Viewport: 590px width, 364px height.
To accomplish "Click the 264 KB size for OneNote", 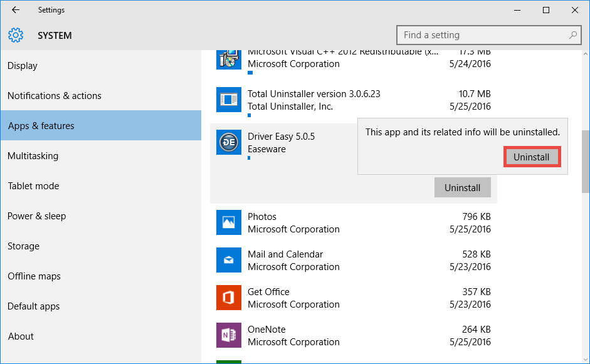I will point(477,330).
